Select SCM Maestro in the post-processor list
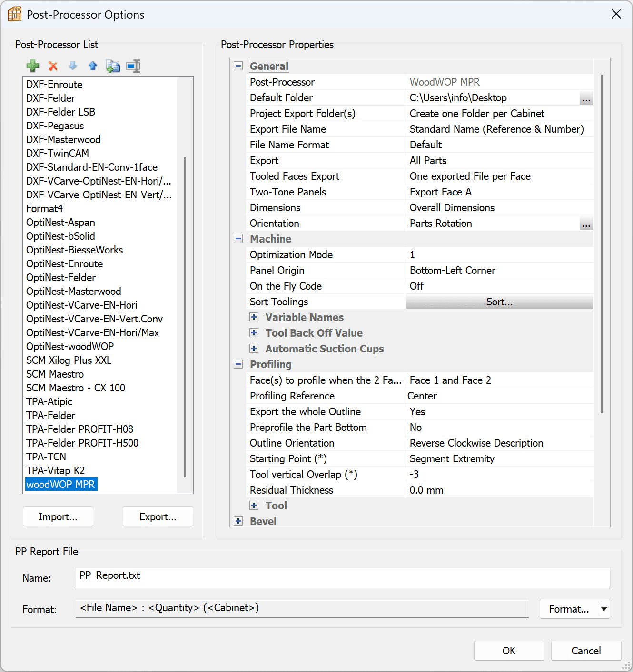 pyautogui.click(x=55, y=374)
